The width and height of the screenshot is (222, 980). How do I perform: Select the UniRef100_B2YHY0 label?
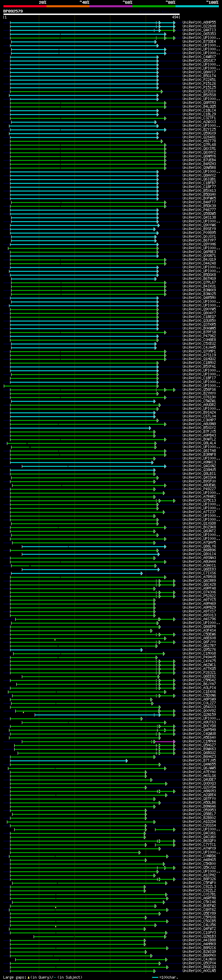tap(199, 394)
